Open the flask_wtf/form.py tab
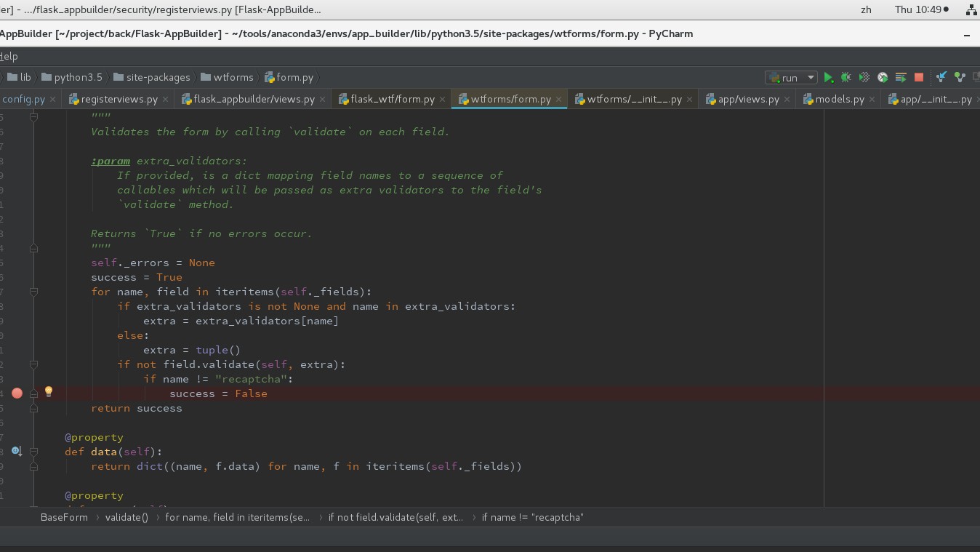Screen dimensions: 980x552 point(393,100)
